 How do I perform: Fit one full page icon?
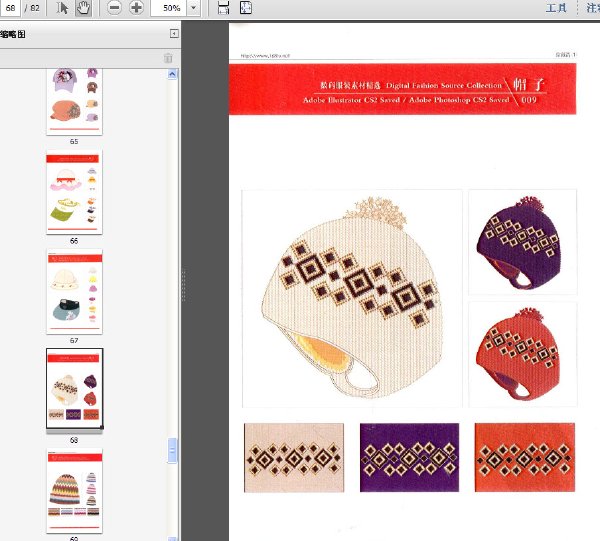246,8
